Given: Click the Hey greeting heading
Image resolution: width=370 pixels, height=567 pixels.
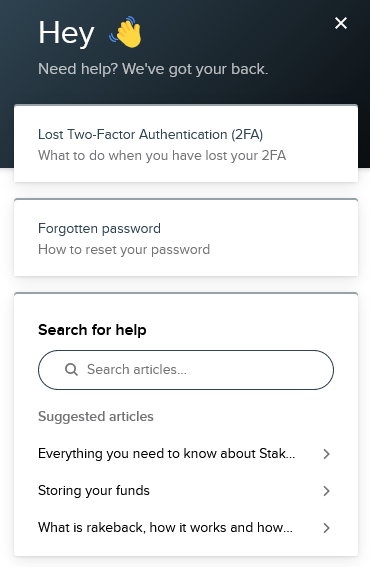Looking at the screenshot, I should (66, 33).
